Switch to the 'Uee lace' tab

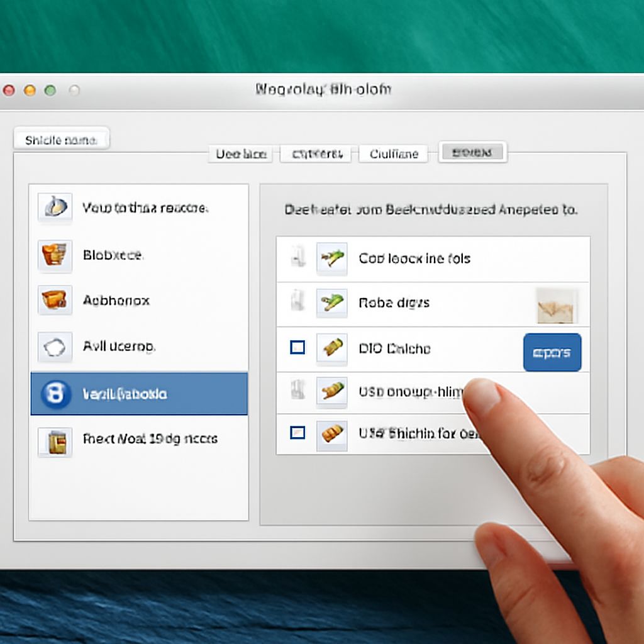point(241,154)
